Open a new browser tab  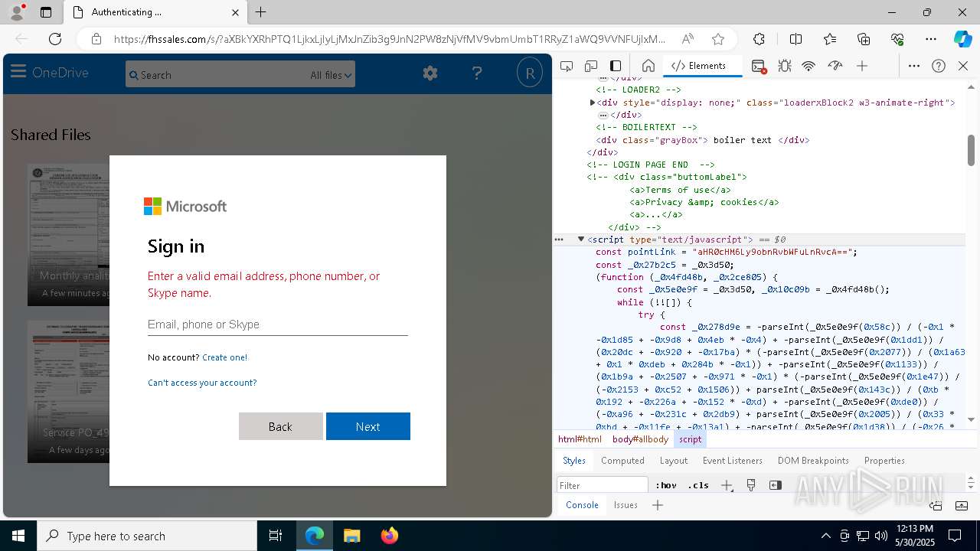click(x=261, y=12)
